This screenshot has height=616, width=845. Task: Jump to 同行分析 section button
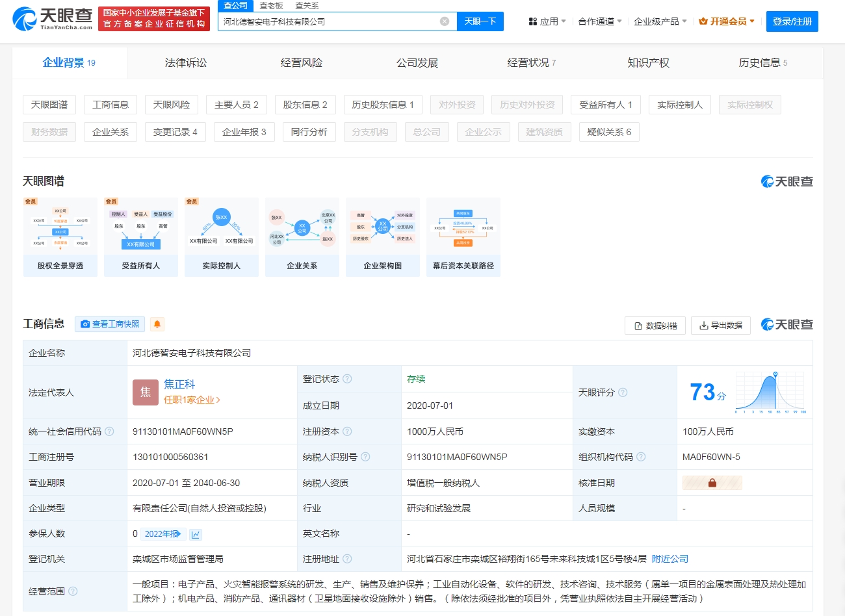309,132
